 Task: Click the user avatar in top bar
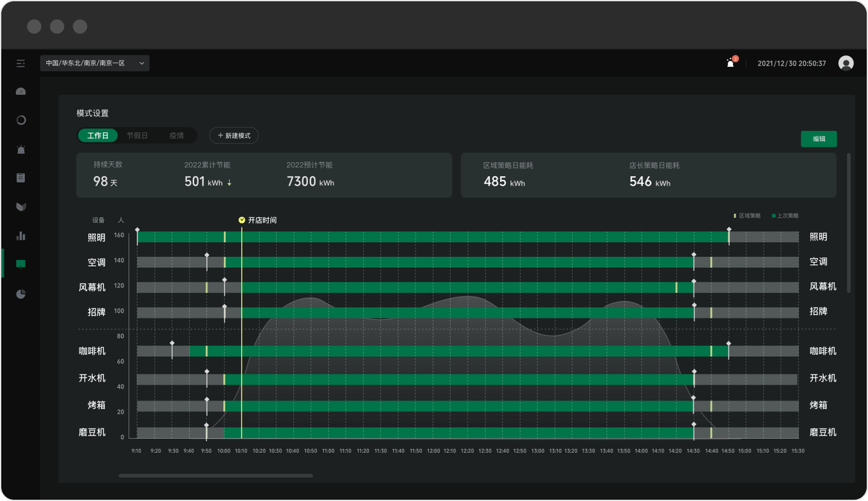coord(846,63)
